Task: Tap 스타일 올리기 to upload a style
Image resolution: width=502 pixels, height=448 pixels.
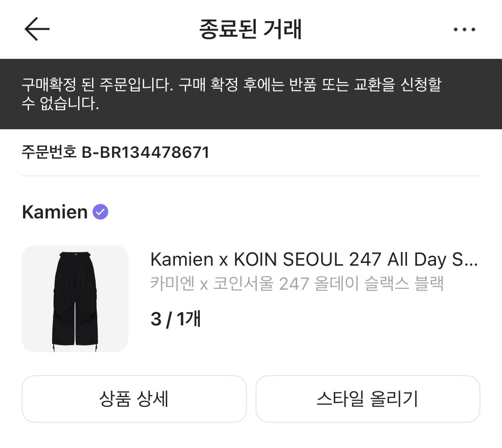Action: pos(368,399)
